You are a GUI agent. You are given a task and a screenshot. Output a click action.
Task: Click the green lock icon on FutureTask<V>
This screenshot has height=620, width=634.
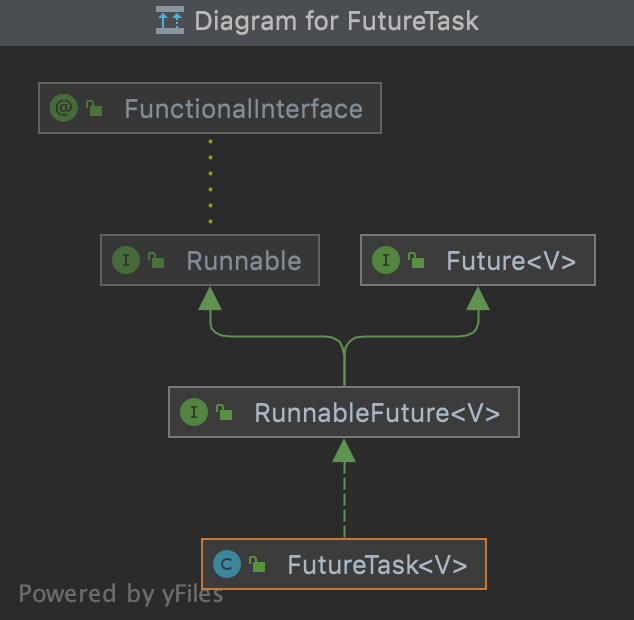pos(257,565)
